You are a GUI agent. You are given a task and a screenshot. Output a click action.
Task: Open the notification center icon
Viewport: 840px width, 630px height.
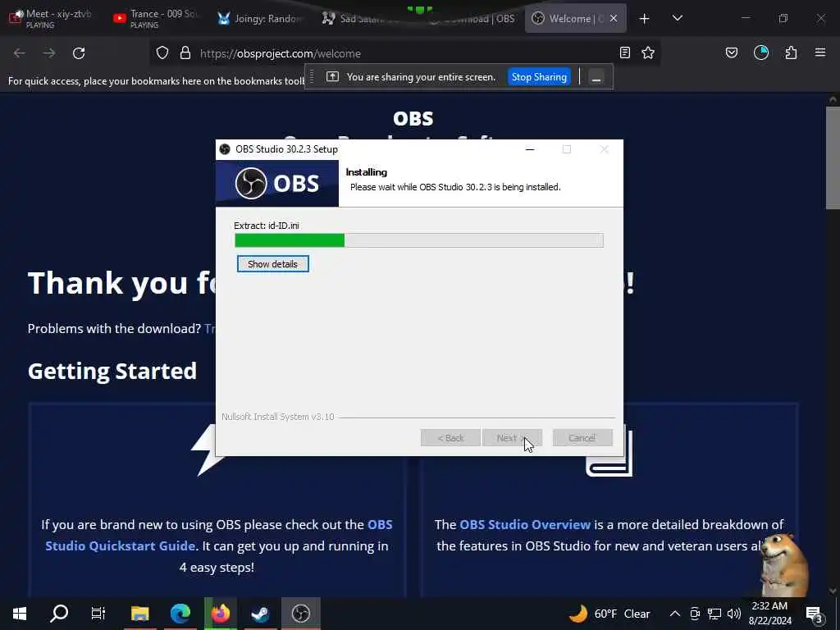[x=814, y=614]
